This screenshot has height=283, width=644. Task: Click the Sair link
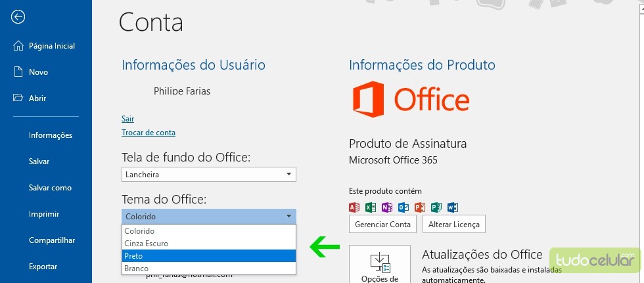[x=127, y=119]
